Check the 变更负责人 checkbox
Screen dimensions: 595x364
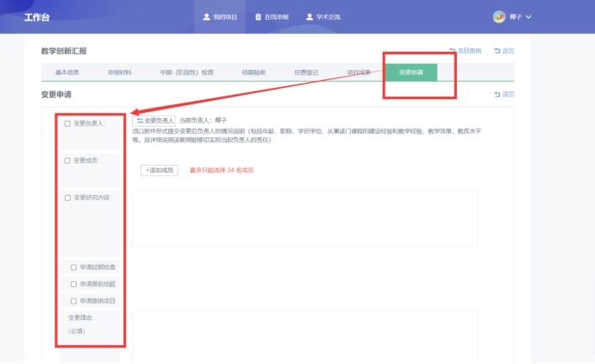click(68, 123)
